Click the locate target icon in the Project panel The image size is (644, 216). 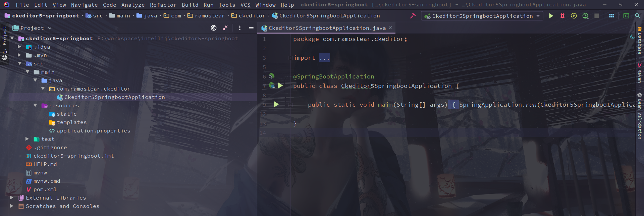(214, 28)
